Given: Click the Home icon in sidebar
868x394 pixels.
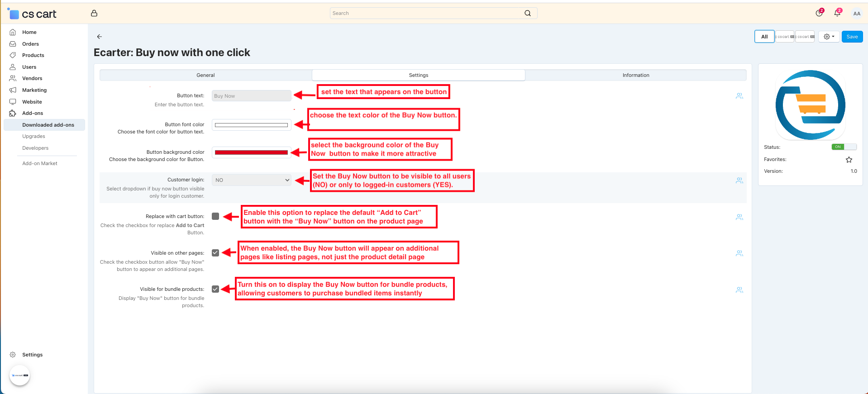Looking at the screenshot, I should 13,32.
